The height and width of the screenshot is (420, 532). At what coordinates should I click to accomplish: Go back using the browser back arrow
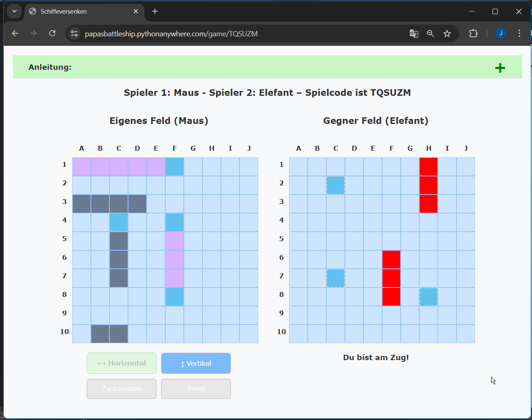tap(15, 33)
